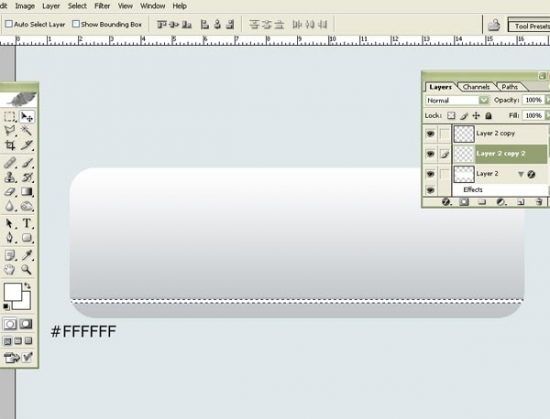Pick the Crop tool

(10, 145)
